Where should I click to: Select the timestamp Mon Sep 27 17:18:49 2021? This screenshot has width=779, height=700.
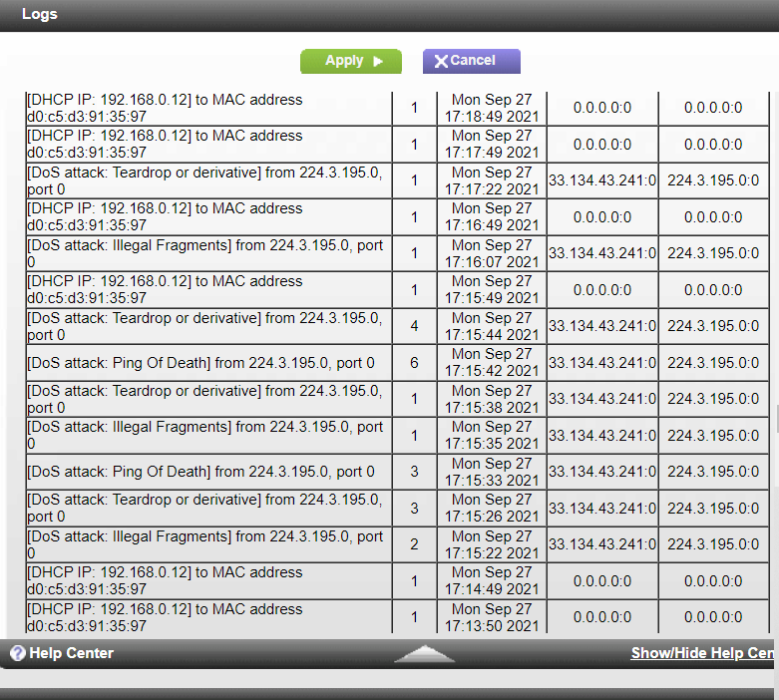[x=492, y=108]
